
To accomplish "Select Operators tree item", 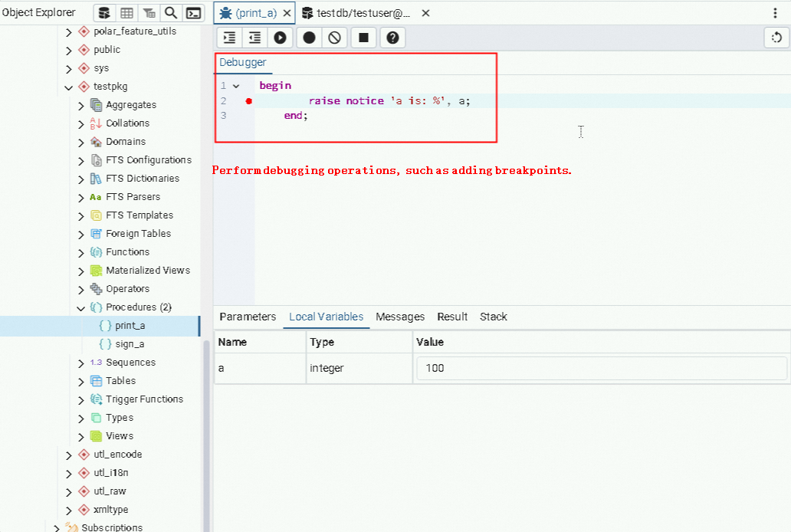I will pyautogui.click(x=128, y=289).
